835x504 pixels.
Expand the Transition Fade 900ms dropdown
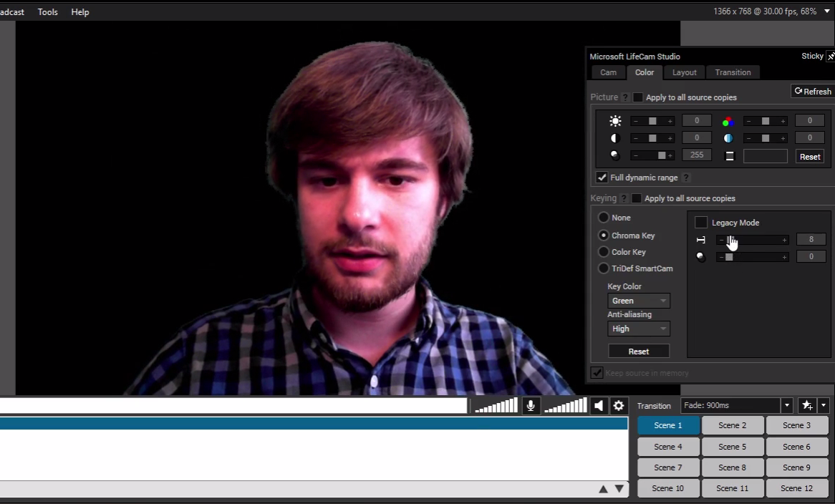pyautogui.click(x=786, y=405)
